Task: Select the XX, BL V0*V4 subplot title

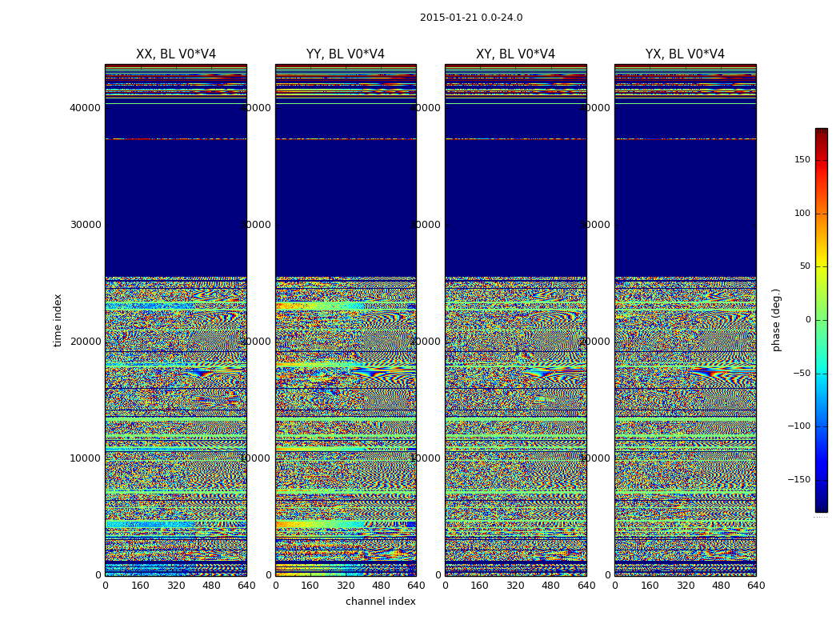Action: [175, 54]
